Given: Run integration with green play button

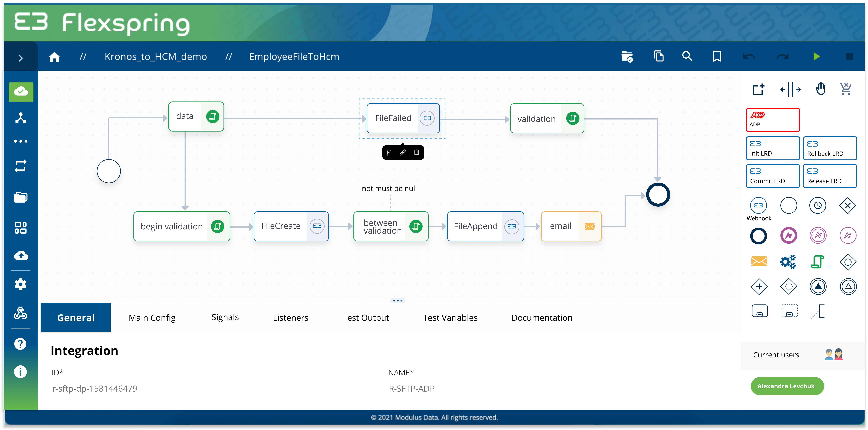Looking at the screenshot, I should pos(816,56).
